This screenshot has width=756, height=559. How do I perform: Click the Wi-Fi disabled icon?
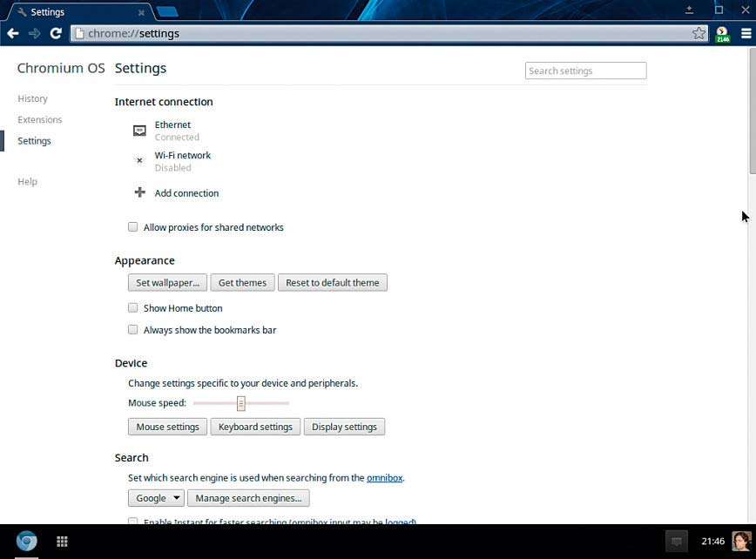point(139,160)
